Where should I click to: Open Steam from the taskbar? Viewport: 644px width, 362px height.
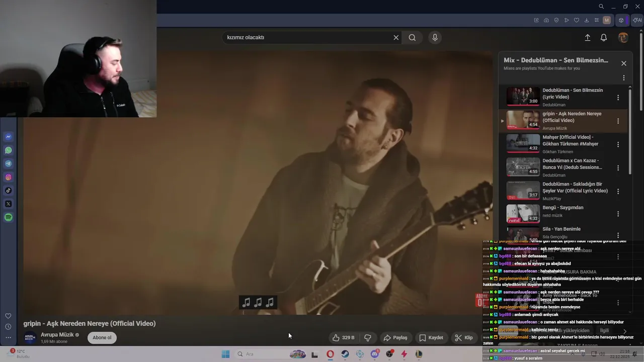(x=345, y=354)
